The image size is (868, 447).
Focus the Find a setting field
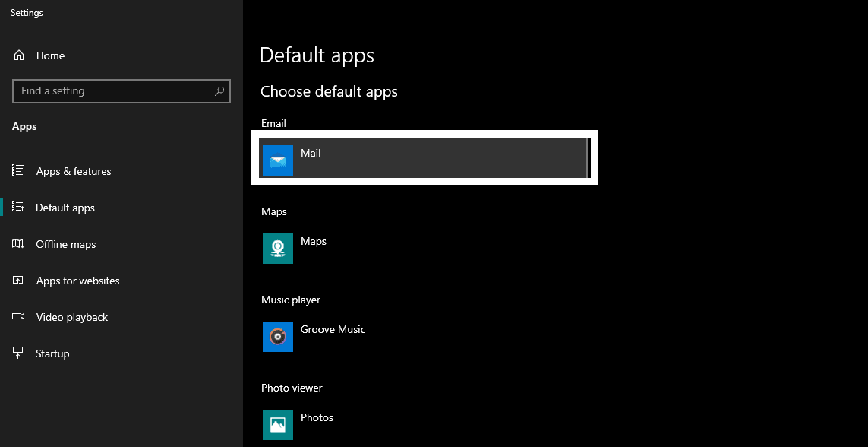click(x=122, y=90)
